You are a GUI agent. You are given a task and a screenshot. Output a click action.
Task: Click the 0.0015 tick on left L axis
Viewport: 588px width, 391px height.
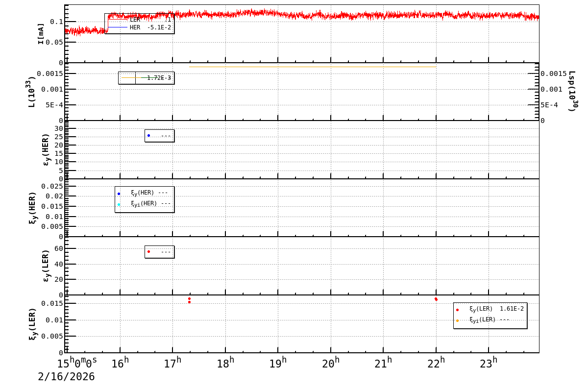pyautogui.click(x=50, y=73)
